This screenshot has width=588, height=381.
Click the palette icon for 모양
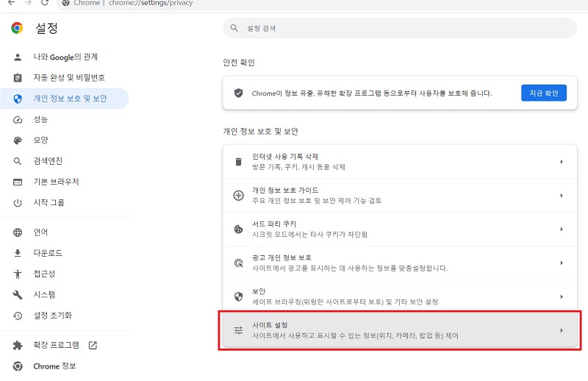[x=18, y=140]
